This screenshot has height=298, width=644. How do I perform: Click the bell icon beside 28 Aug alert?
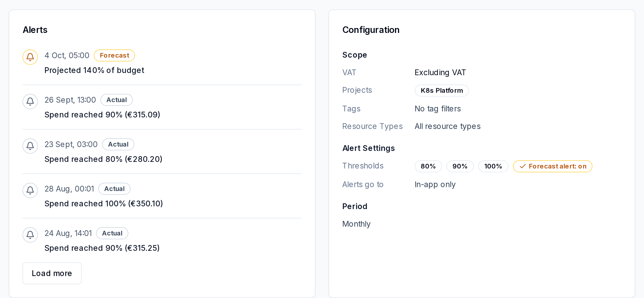click(30, 190)
